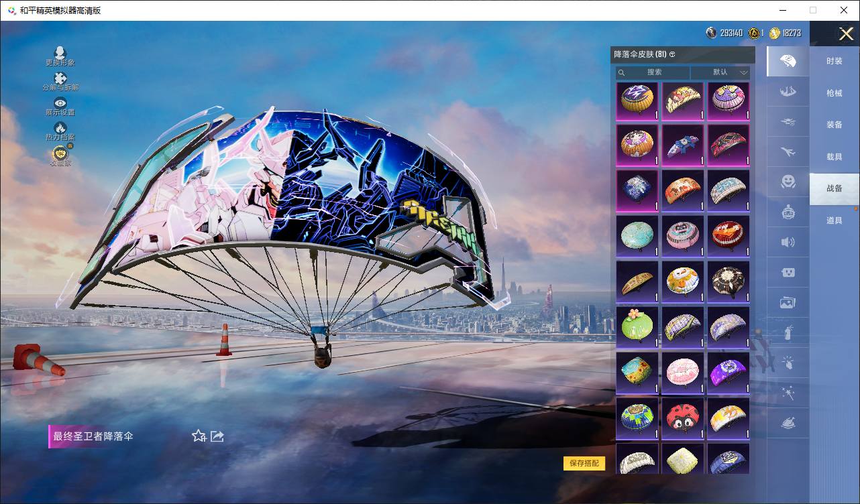The image size is (860, 504).
Task: Select the robot companion category icon
Action: pos(788,212)
